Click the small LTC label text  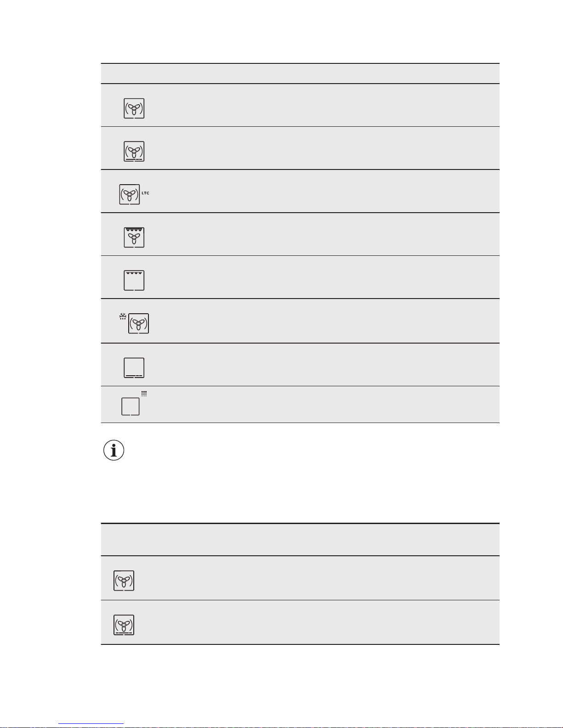pyautogui.click(x=145, y=193)
